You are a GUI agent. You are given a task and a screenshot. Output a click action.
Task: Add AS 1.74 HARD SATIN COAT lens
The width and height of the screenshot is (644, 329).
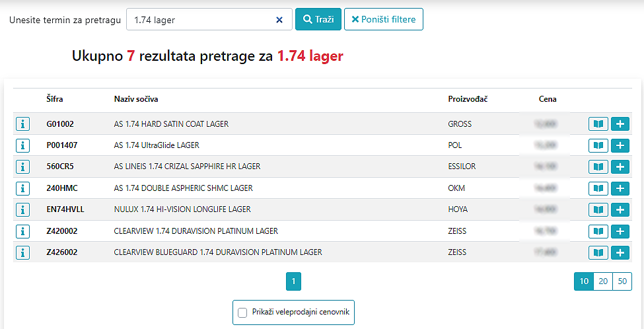point(620,124)
